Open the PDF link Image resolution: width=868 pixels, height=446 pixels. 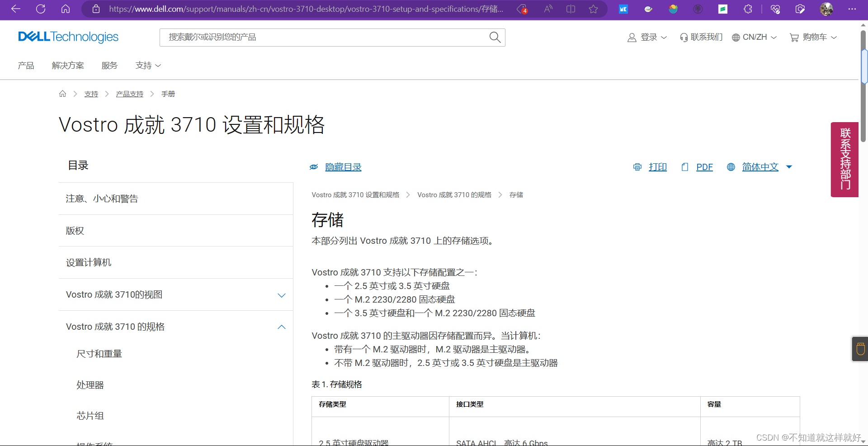click(704, 167)
